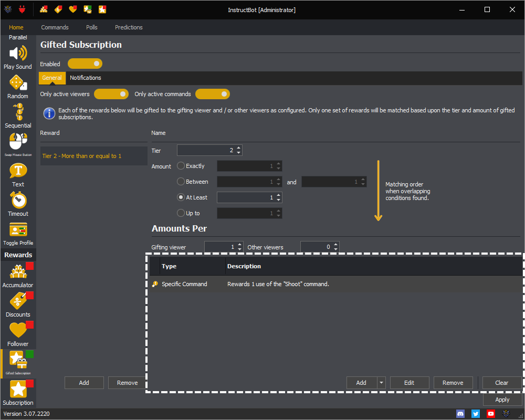Open the Twitter link in status bar
Image resolution: width=525 pixels, height=420 pixels.
pos(476,414)
